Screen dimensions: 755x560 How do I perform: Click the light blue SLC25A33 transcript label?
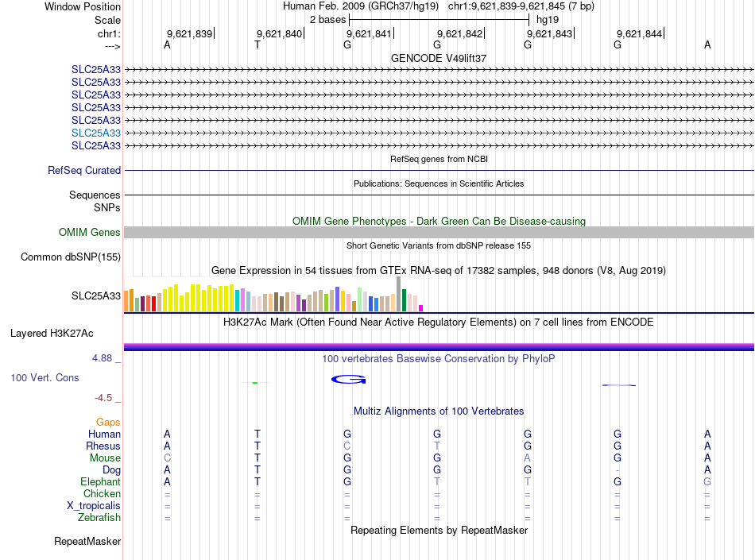(96, 133)
